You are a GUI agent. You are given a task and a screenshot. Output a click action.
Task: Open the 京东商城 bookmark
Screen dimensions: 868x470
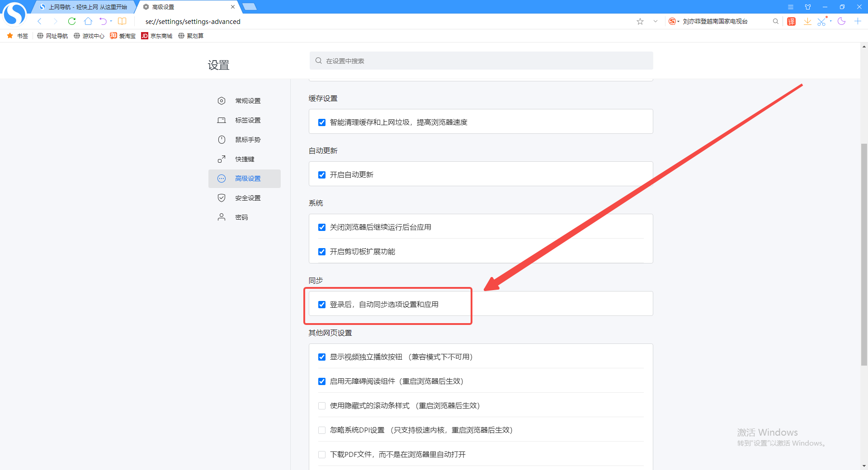[157, 36]
